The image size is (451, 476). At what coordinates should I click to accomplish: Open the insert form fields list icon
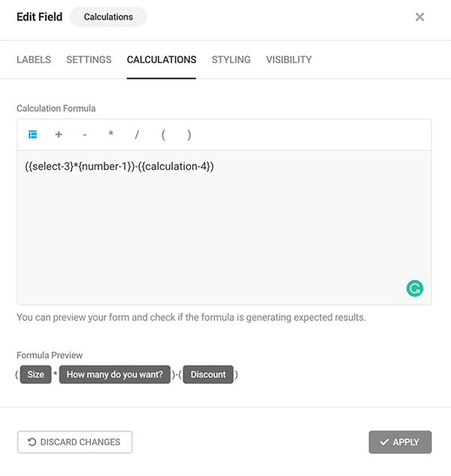point(33,135)
